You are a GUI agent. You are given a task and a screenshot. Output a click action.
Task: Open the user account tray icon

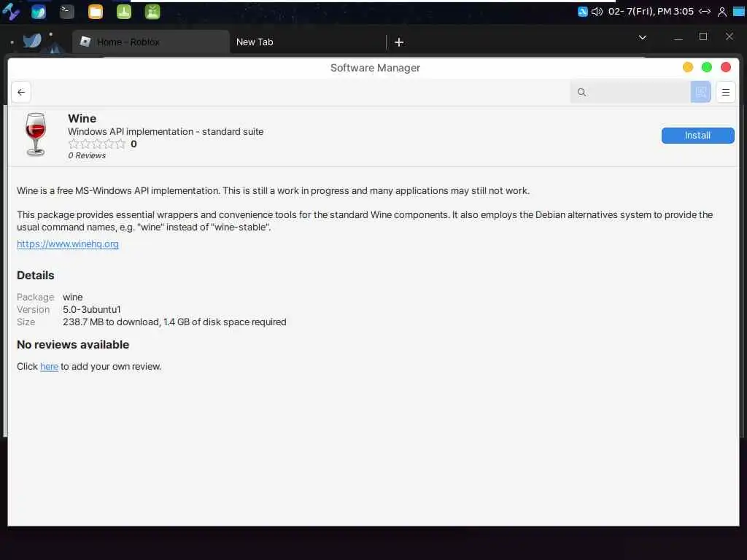pos(721,12)
